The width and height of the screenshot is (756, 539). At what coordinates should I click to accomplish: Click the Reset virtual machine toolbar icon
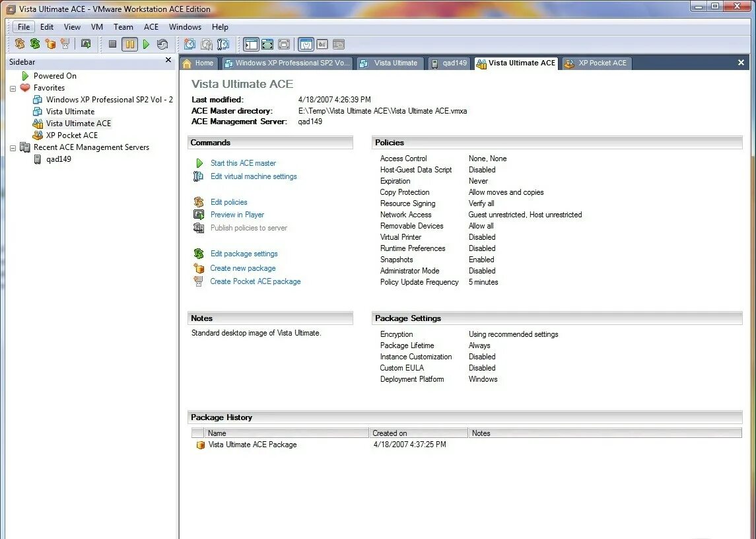point(162,44)
